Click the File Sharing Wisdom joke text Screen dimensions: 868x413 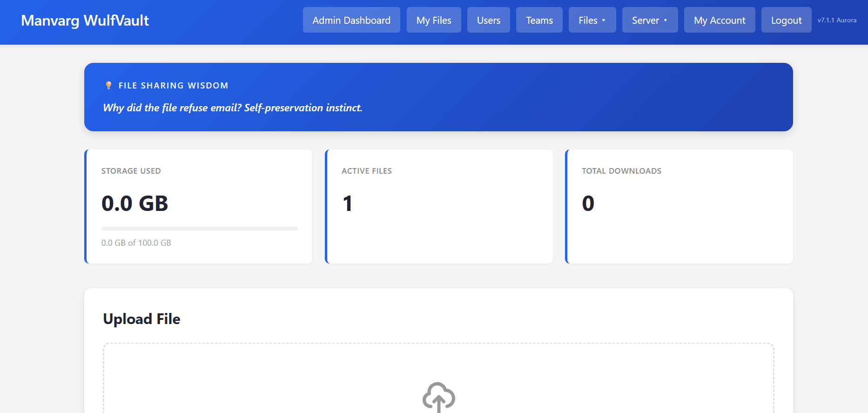pos(233,108)
